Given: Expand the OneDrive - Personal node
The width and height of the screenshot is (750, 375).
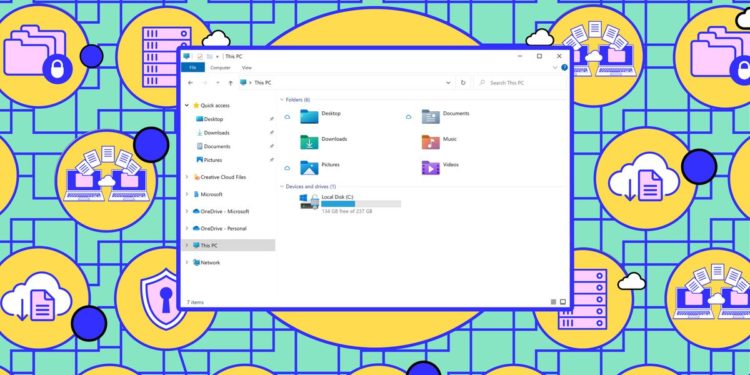Looking at the screenshot, I should [187, 228].
